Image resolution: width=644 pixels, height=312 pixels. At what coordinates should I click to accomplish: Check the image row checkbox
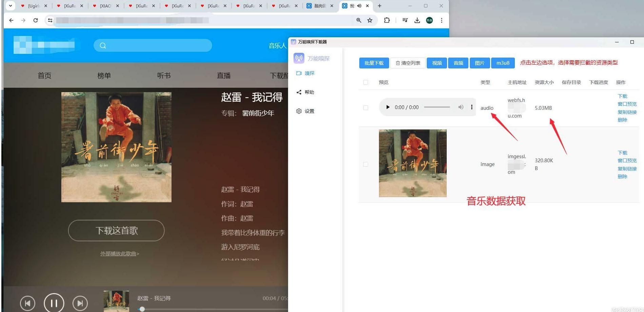pyautogui.click(x=366, y=164)
